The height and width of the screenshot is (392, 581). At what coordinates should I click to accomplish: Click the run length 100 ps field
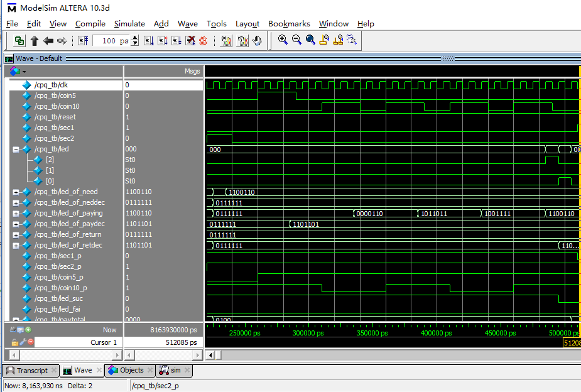point(111,41)
